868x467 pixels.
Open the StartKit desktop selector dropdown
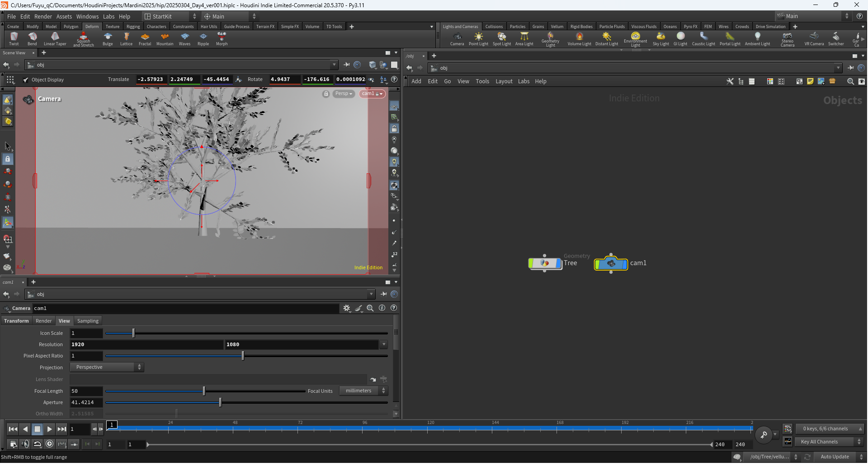170,16
